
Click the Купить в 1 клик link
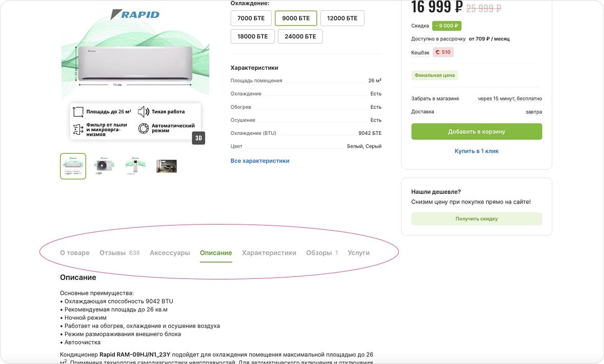pos(476,151)
